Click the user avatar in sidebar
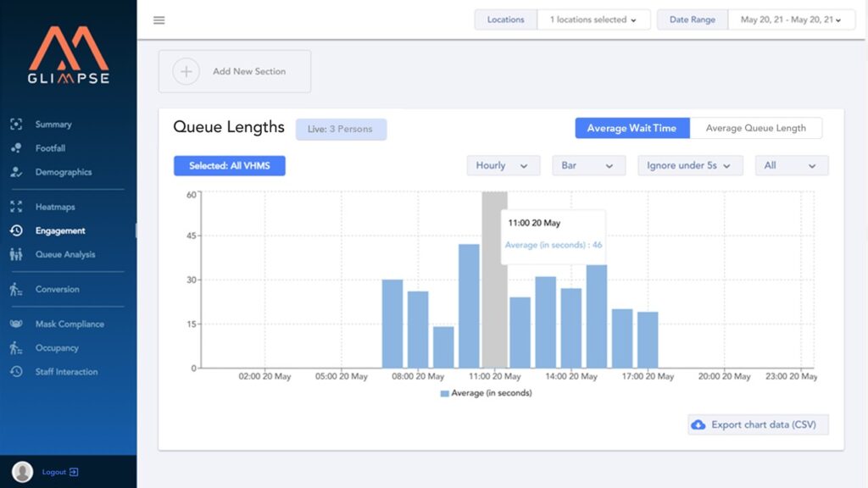The width and height of the screenshot is (868, 488). point(23,472)
